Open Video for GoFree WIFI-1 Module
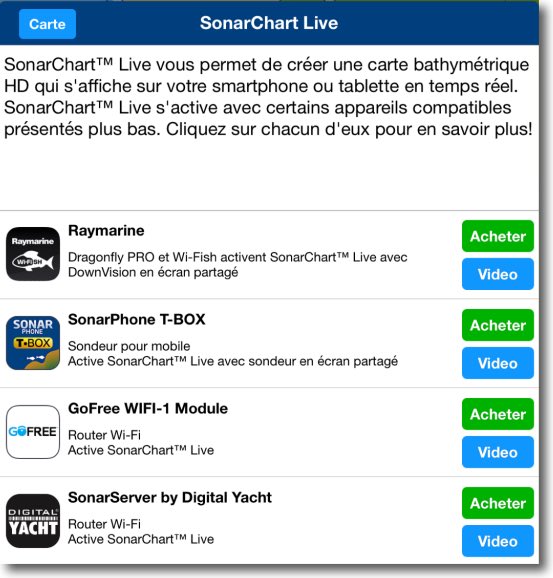The height and width of the screenshot is (578, 553). coord(498,452)
